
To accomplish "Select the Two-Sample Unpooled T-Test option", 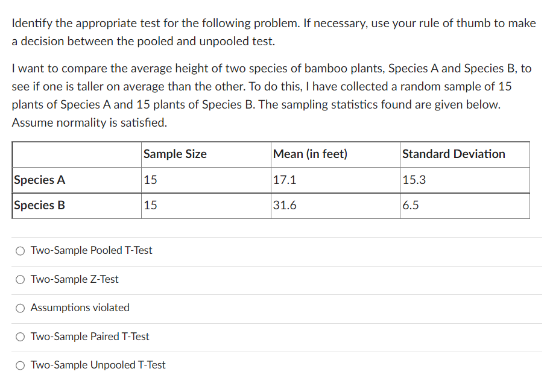I will 20,365.
